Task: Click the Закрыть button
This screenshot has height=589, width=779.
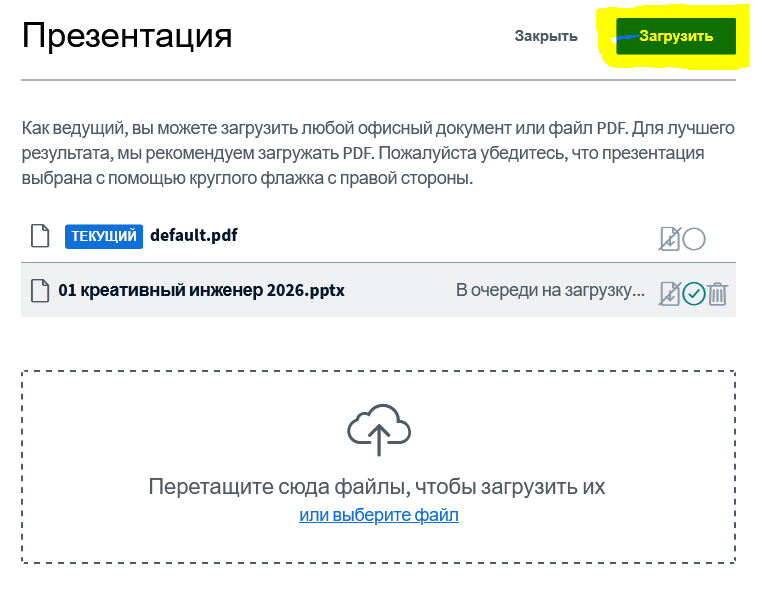Action: pos(545,36)
